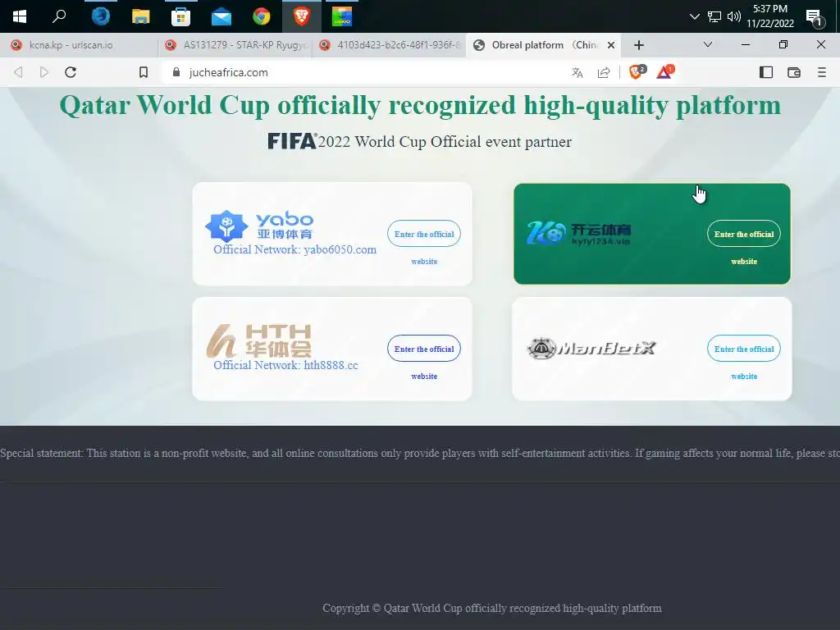Click the ManBetX logo
Viewport: 840px width, 630px height.
[x=591, y=348]
